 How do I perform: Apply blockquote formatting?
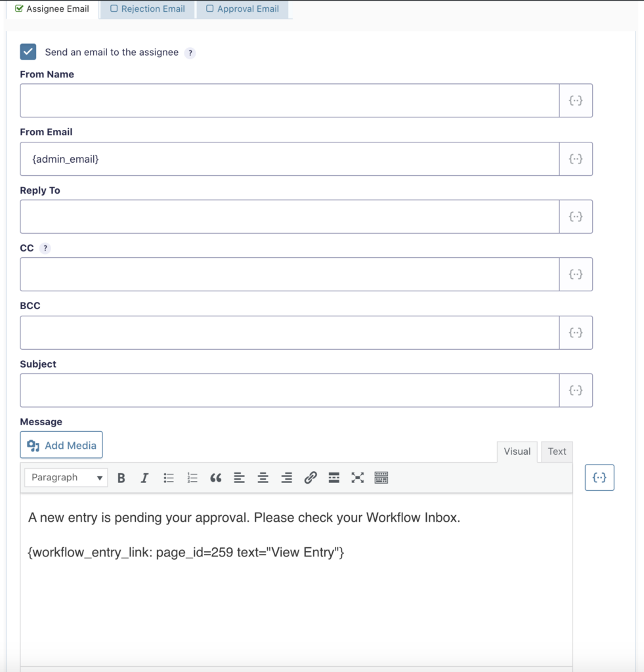(215, 478)
